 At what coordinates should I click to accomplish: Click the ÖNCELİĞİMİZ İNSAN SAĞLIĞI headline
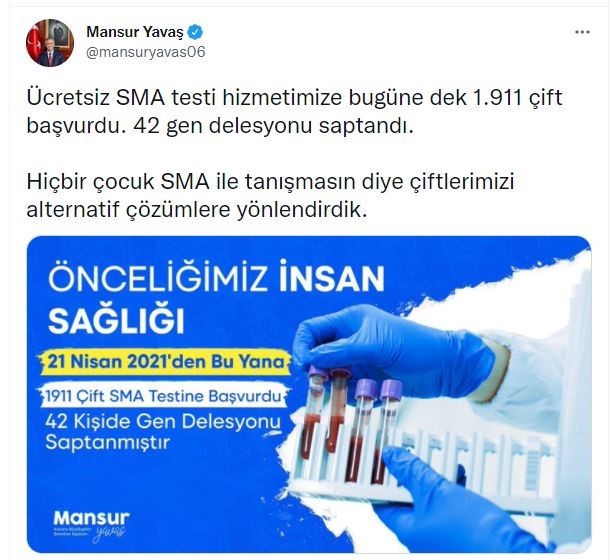click(x=216, y=300)
